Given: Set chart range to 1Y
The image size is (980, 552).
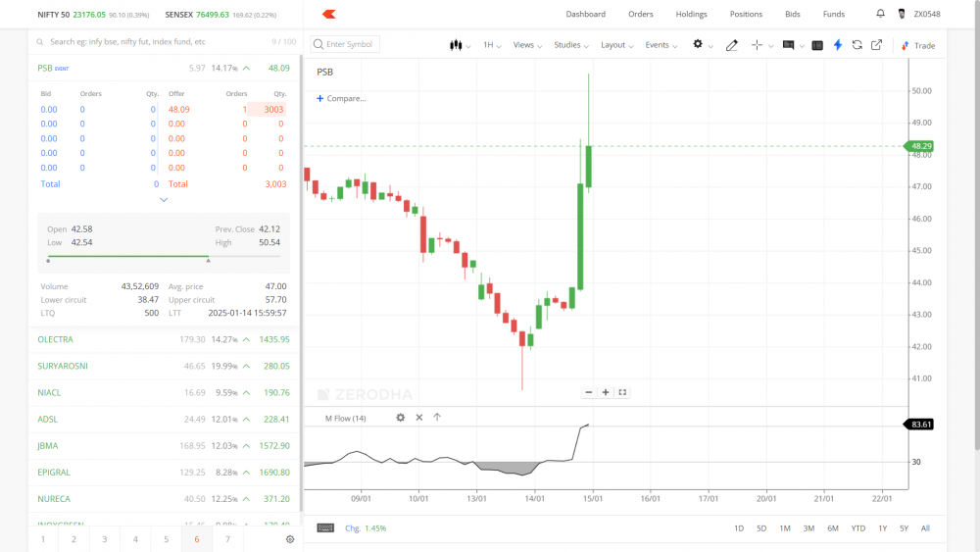Looking at the screenshot, I should point(883,528).
